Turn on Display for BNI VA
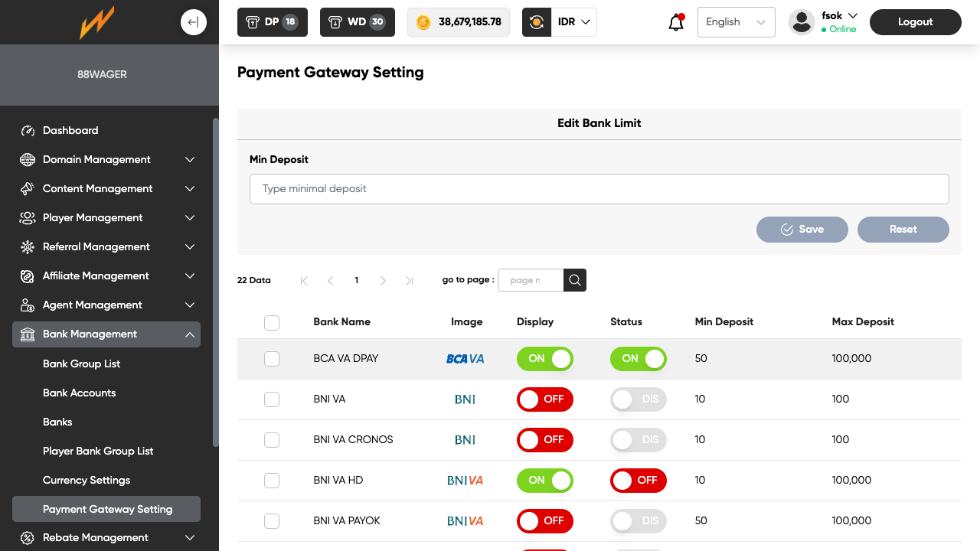 545,399
